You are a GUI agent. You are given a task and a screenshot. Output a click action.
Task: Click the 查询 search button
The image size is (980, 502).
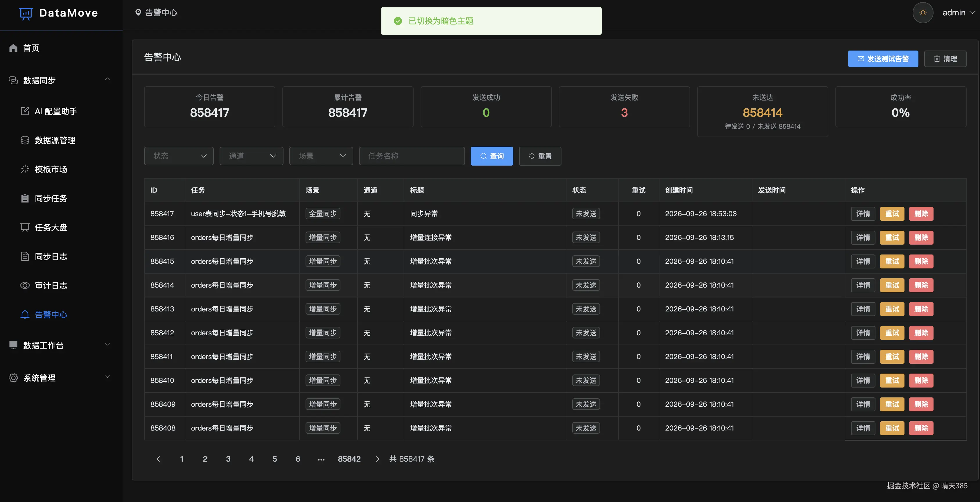[492, 156]
